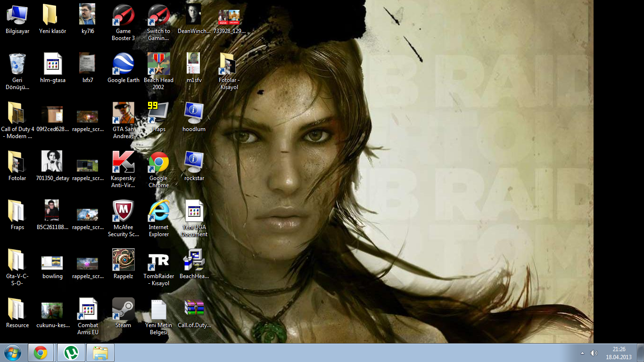Select the 09f2ced628 image file
644x362 pixels.
point(52,119)
